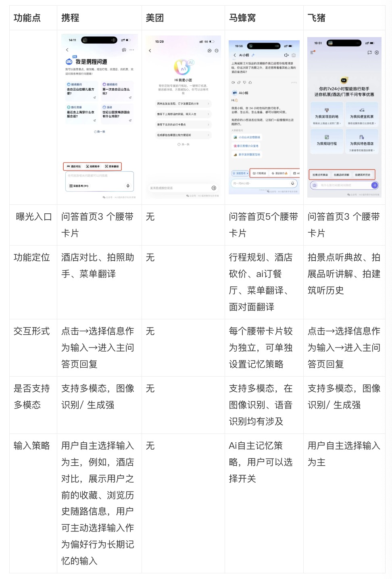Send the 去白云山住哪儿最方便 card arrow
This screenshot has height=579, width=392.
(x=95, y=98)
